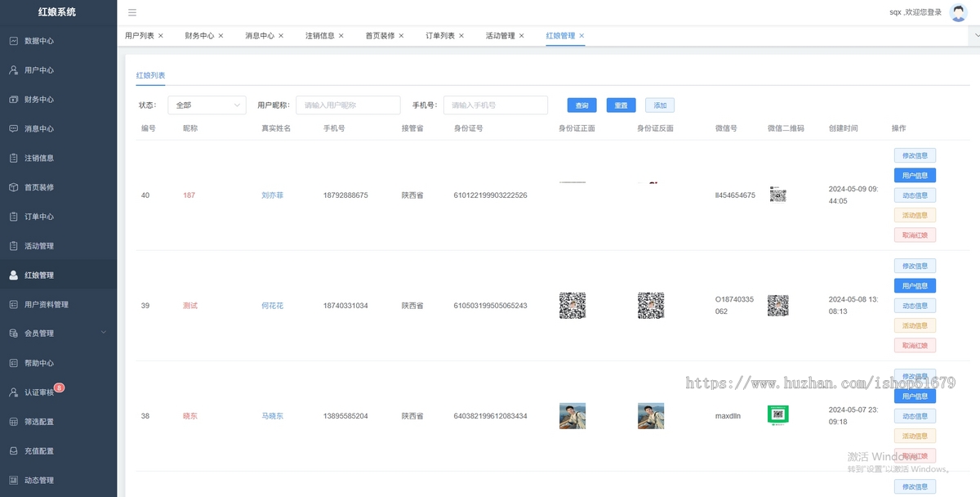Click the 查询 button
980x497 pixels.
[581, 105]
